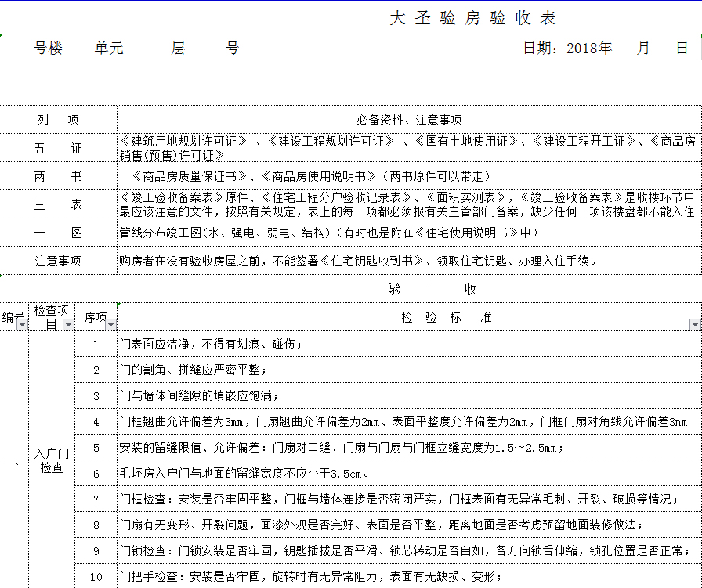Select the 注意事项 row label in left column
The image size is (702, 588).
[x=58, y=261]
